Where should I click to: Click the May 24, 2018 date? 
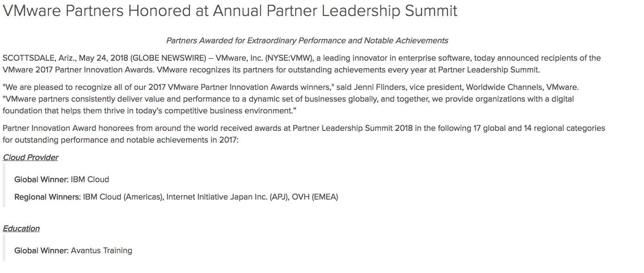pyautogui.click(x=103, y=58)
